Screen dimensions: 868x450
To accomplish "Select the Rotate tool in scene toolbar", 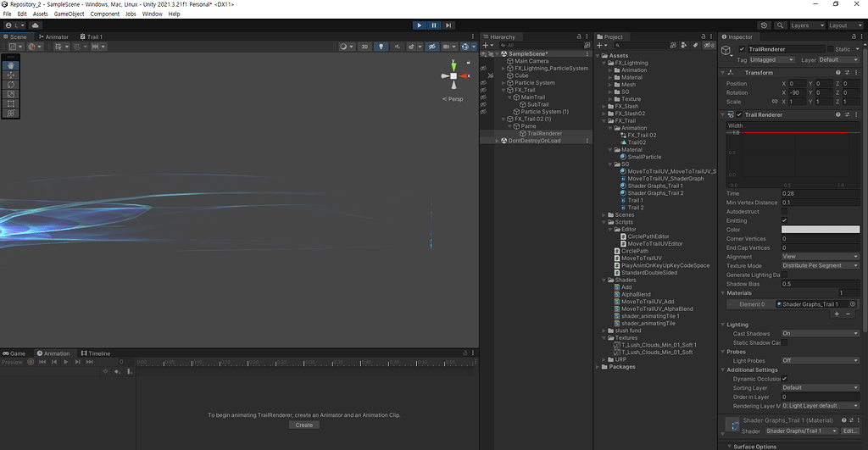I will (10, 85).
